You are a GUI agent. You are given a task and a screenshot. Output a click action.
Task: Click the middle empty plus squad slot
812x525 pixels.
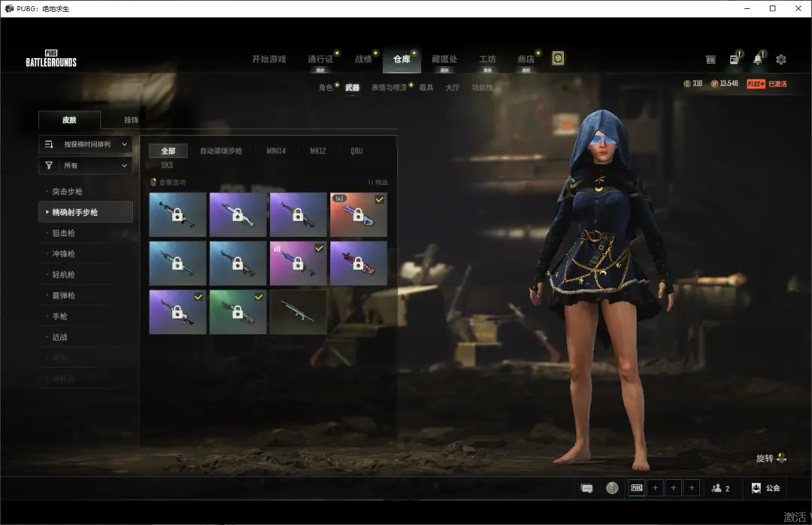point(673,488)
